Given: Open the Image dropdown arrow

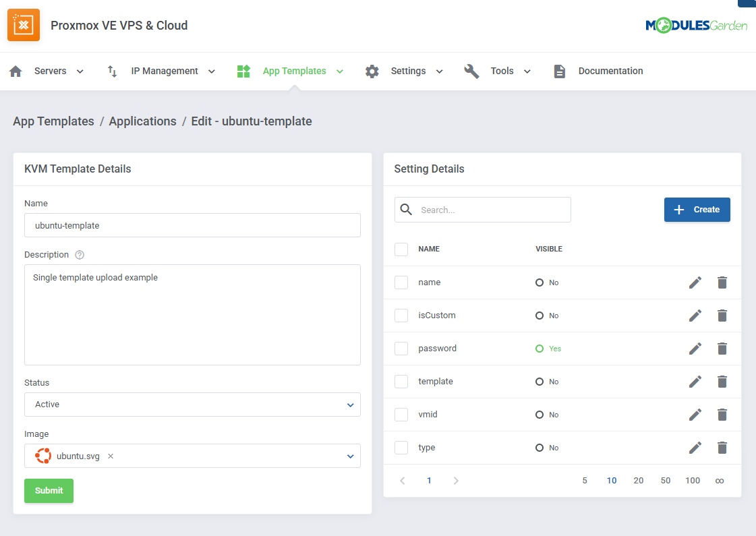Looking at the screenshot, I should pyautogui.click(x=351, y=456).
